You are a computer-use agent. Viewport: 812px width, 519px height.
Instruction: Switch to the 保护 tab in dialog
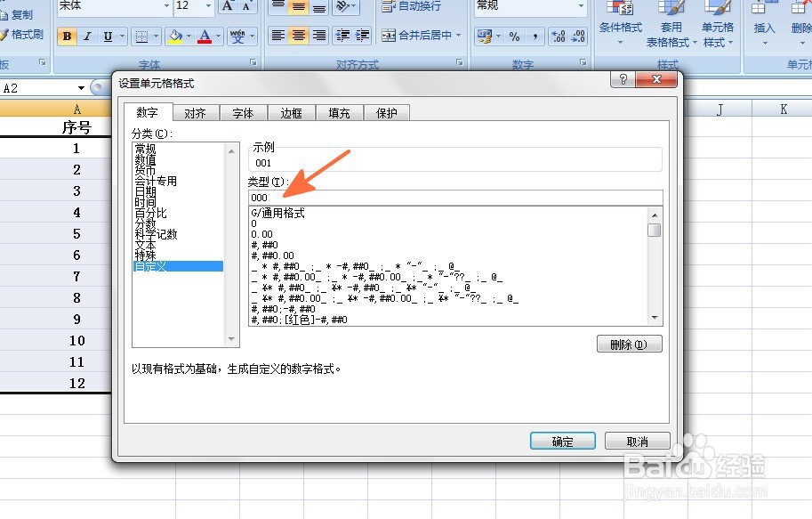[x=387, y=113]
